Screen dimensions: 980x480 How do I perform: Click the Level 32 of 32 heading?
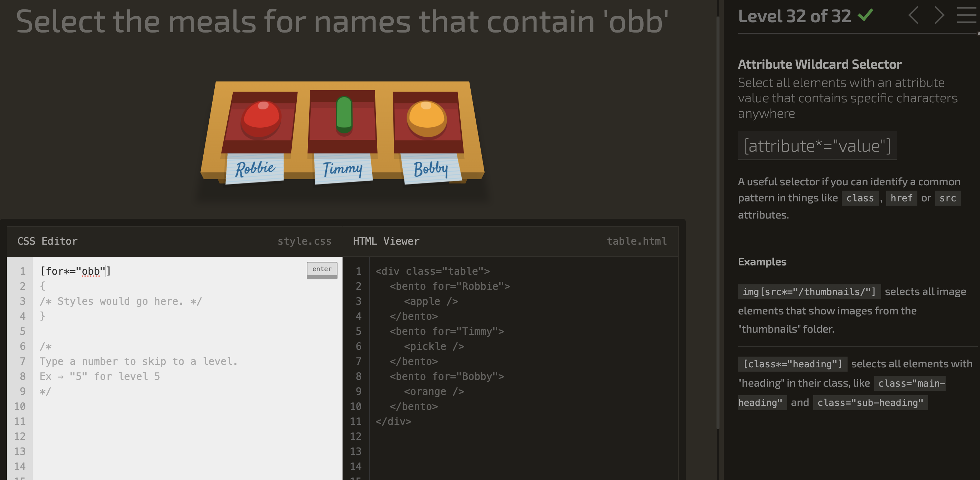pyautogui.click(x=794, y=16)
